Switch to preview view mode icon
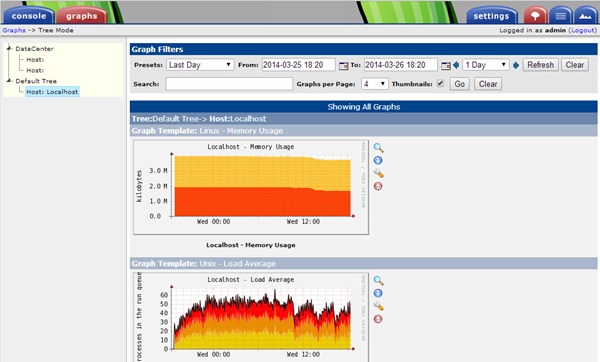This screenshot has height=362, width=600. [585, 16]
